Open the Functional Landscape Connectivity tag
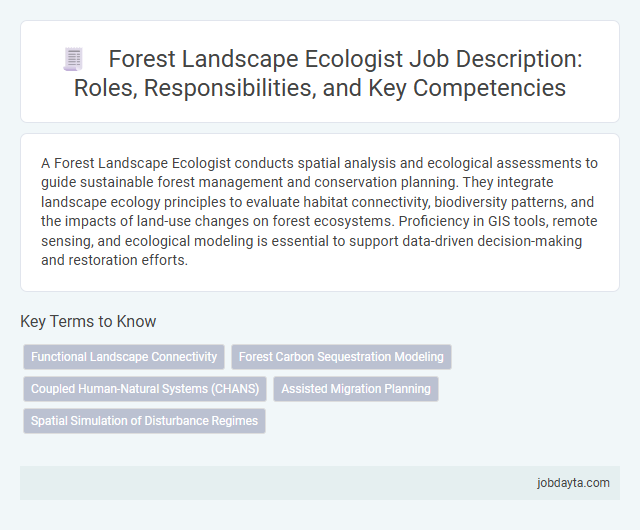The image size is (640, 530). [124, 357]
